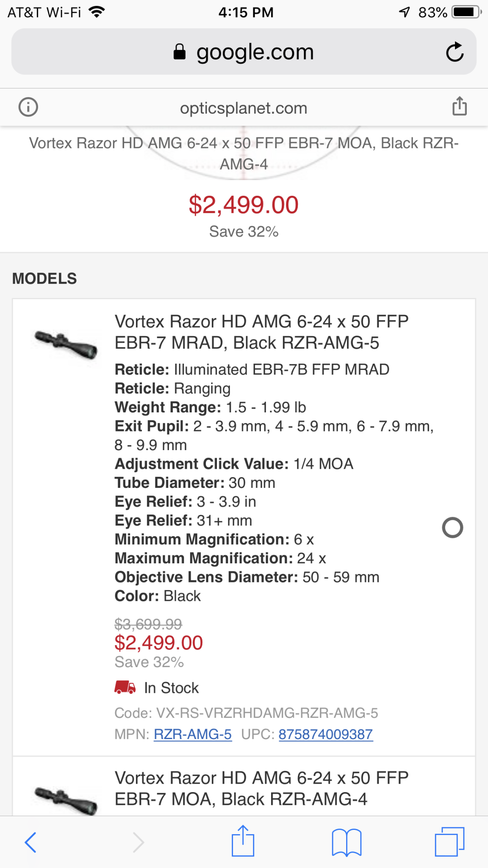The width and height of the screenshot is (488, 868).
Task: Tap the red delivery truck icon
Action: click(125, 687)
